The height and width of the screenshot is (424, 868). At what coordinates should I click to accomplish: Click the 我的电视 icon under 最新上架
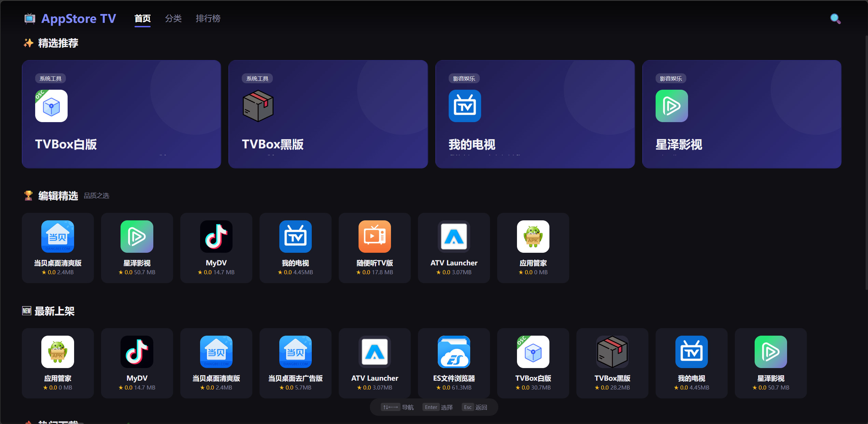tap(691, 352)
